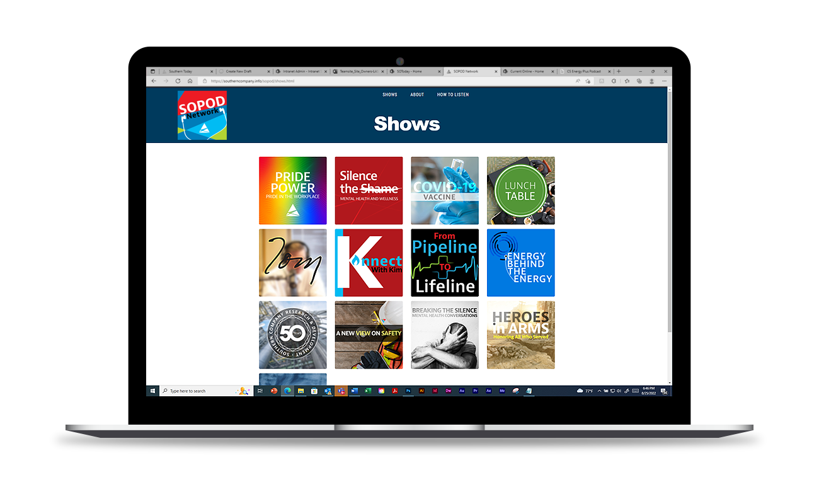Open Excel from the taskbar
This screenshot has height=504, width=819.
click(367, 391)
